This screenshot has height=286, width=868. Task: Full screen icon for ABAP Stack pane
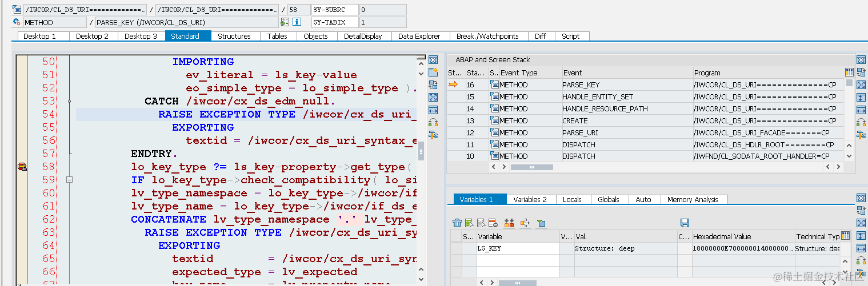pyautogui.click(x=861, y=84)
